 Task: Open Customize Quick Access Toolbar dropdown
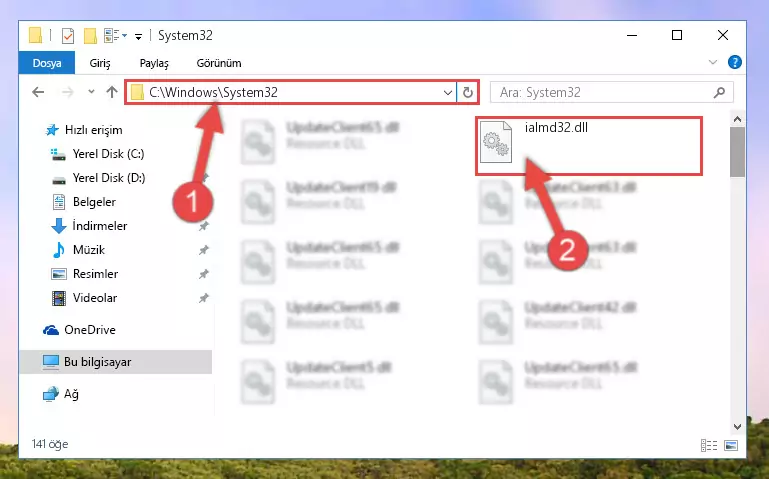[138, 36]
